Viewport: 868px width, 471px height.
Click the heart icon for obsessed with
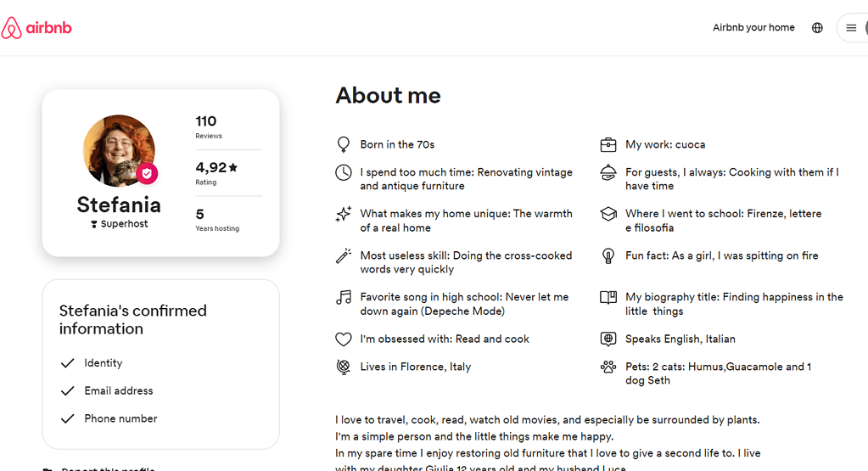pos(344,339)
